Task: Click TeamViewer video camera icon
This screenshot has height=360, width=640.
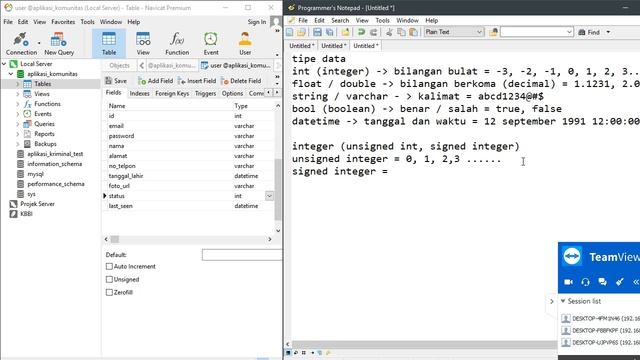Action: [568, 282]
